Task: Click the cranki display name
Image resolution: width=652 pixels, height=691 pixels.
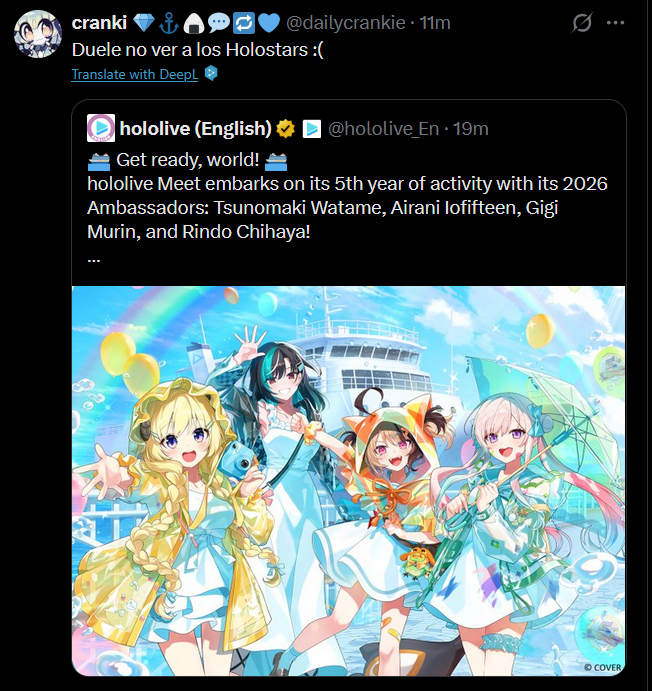Action: click(99, 22)
